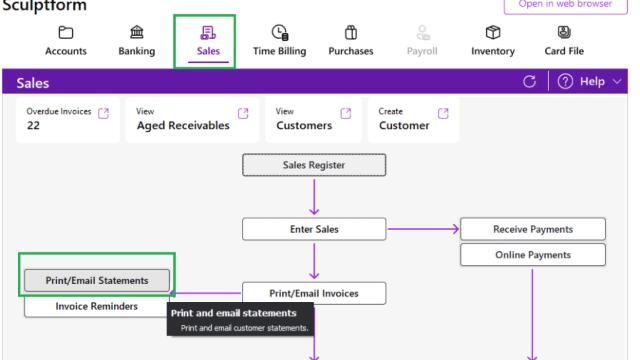The height and width of the screenshot is (360, 640).
Task: Open the Purchases bag icon
Action: [x=351, y=32]
